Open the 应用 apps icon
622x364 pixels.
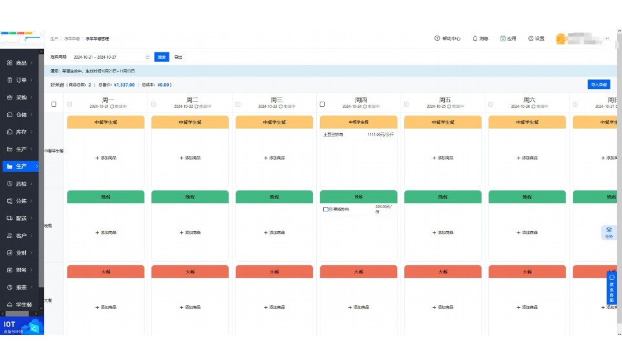pos(502,39)
